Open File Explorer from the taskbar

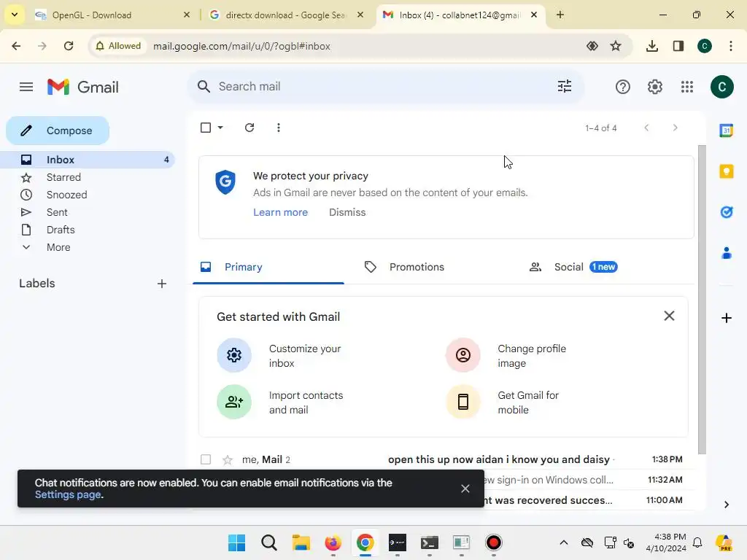[x=301, y=542]
